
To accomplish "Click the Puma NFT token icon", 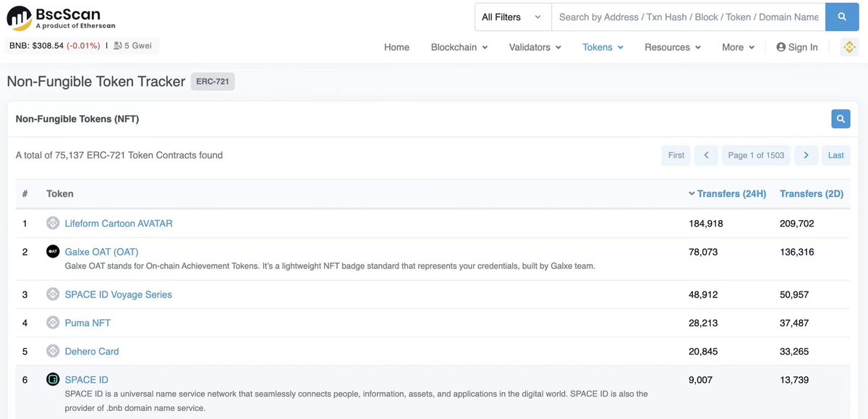I will point(53,323).
